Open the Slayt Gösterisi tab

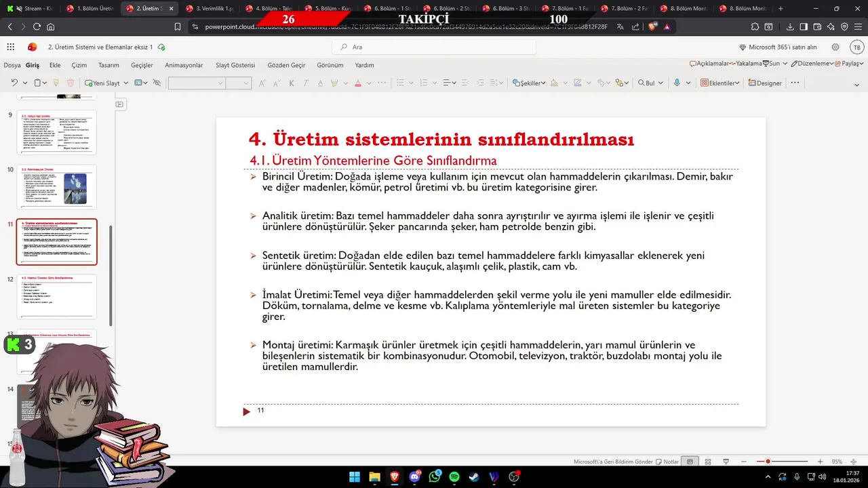(x=235, y=65)
